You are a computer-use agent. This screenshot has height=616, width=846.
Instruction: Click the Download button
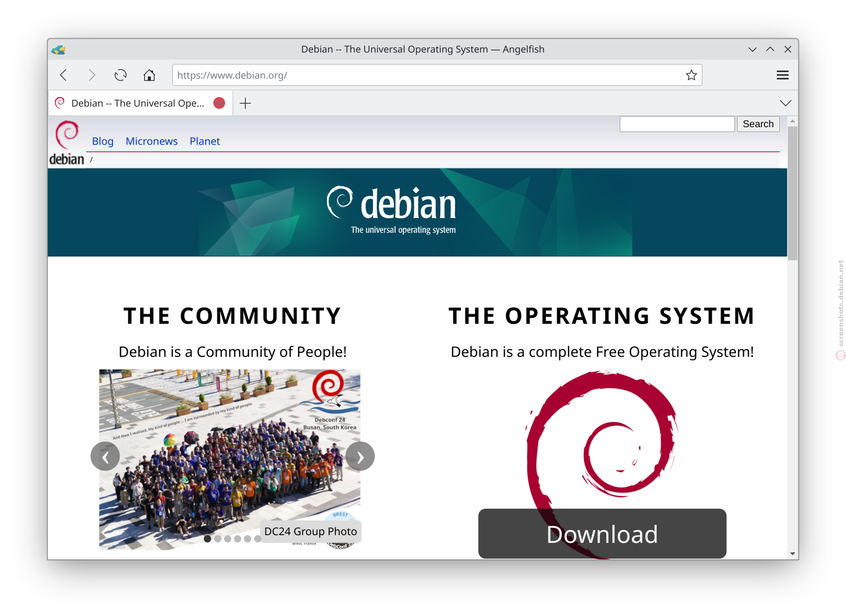tap(602, 534)
